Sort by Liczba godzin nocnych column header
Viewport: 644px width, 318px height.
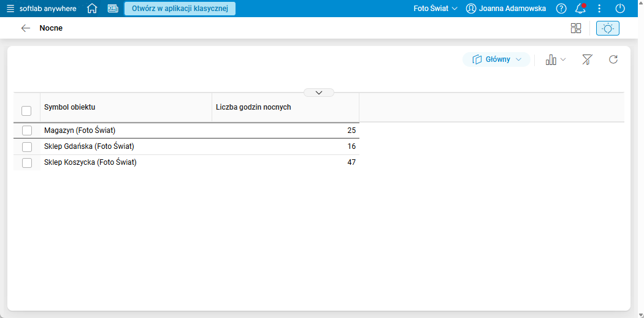[253, 107]
